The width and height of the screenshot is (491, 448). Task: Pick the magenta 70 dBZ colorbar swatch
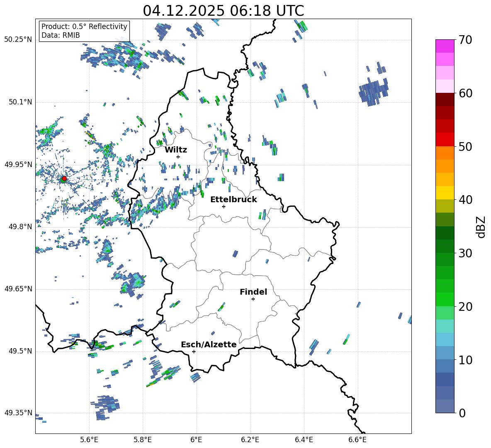pyautogui.click(x=445, y=46)
